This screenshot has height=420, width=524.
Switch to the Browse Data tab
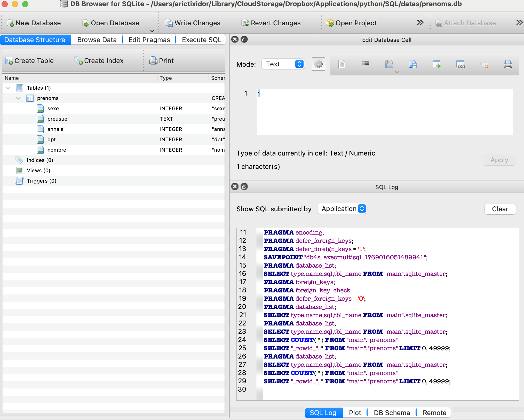[97, 40]
